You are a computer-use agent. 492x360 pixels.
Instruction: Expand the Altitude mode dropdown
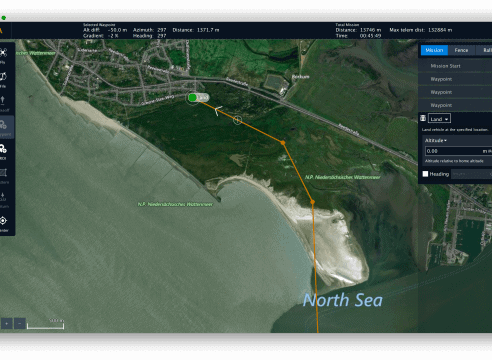click(436, 141)
